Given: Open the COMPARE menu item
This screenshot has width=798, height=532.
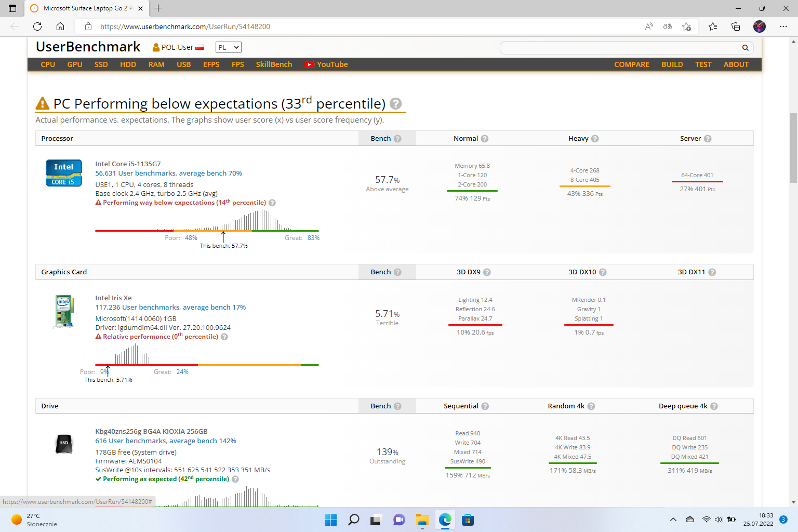Looking at the screenshot, I should [631, 64].
